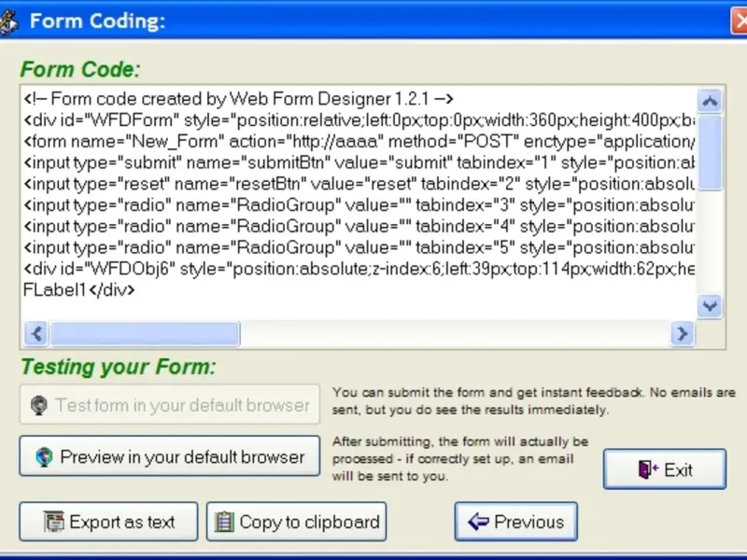The width and height of the screenshot is (747, 560).
Task: Click the horizontal scrollbar thumb
Action: [x=145, y=334]
